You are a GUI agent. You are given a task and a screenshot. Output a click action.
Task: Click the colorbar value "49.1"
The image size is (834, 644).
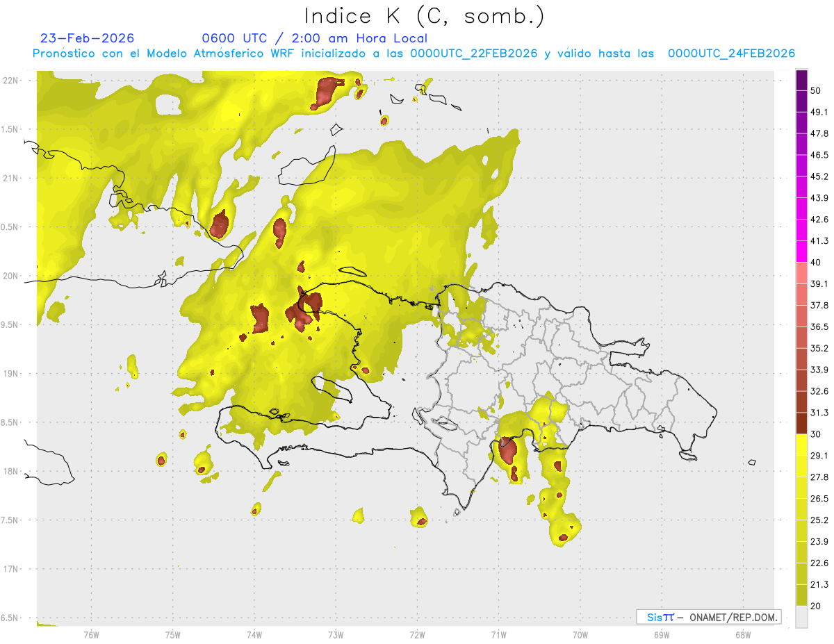coord(819,113)
